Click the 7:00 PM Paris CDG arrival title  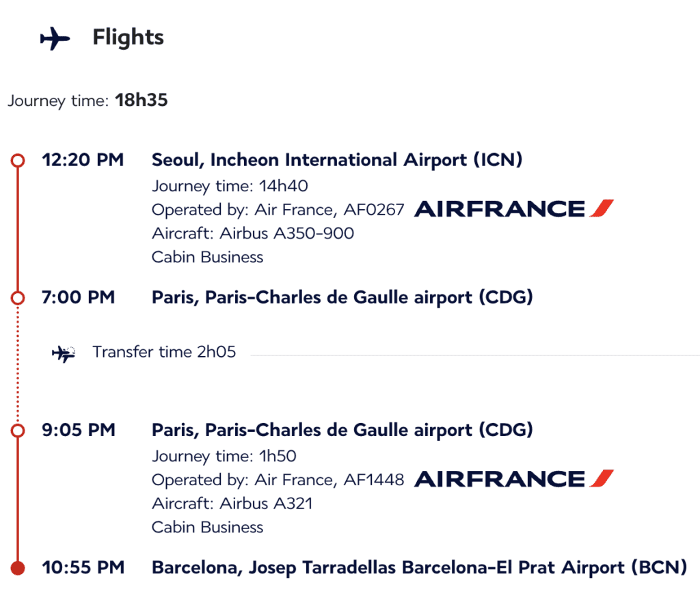pyautogui.click(x=342, y=298)
